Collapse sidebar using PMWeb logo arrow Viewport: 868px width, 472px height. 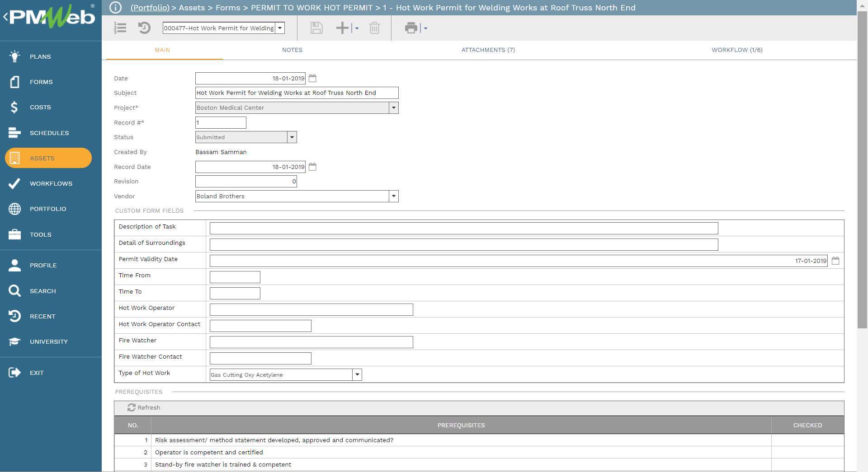point(6,17)
